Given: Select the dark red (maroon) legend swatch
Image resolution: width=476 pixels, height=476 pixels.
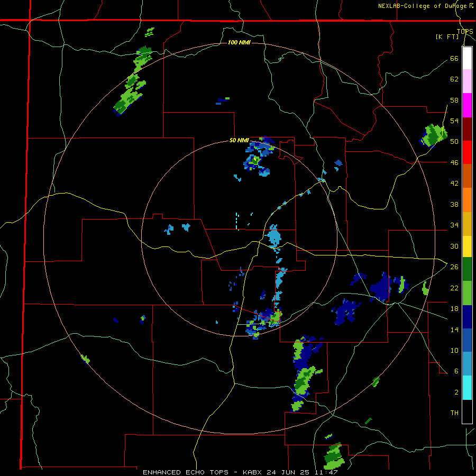Looking at the screenshot, I should tap(467, 129).
